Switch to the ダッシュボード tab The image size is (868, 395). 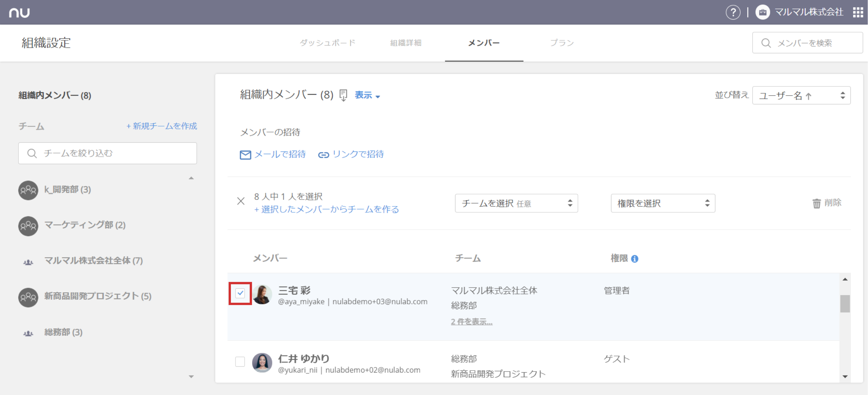(327, 43)
